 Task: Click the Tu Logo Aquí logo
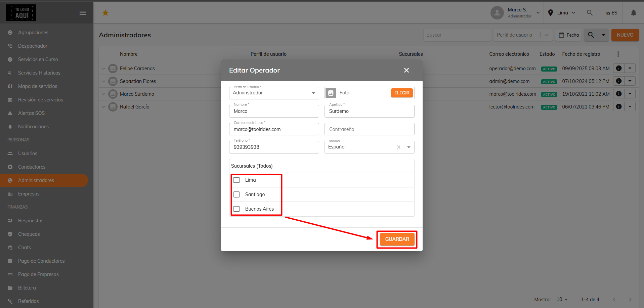click(21, 13)
